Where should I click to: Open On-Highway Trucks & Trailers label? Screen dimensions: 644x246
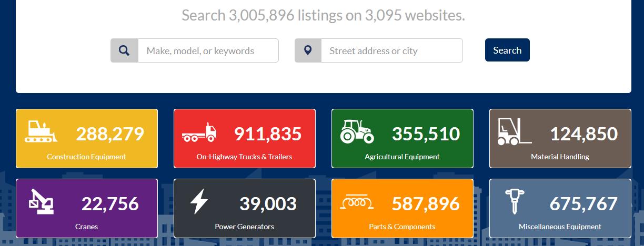pos(244,157)
